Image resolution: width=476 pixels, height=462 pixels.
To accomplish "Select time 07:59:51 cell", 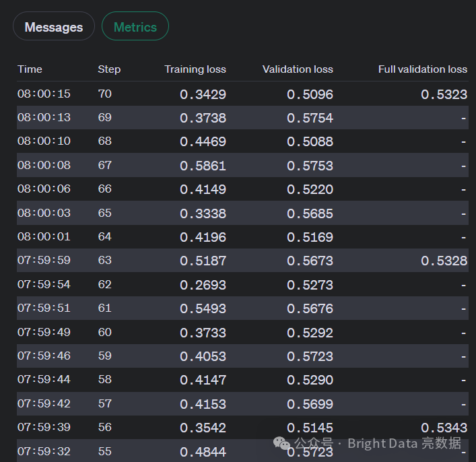I will [x=44, y=308].
